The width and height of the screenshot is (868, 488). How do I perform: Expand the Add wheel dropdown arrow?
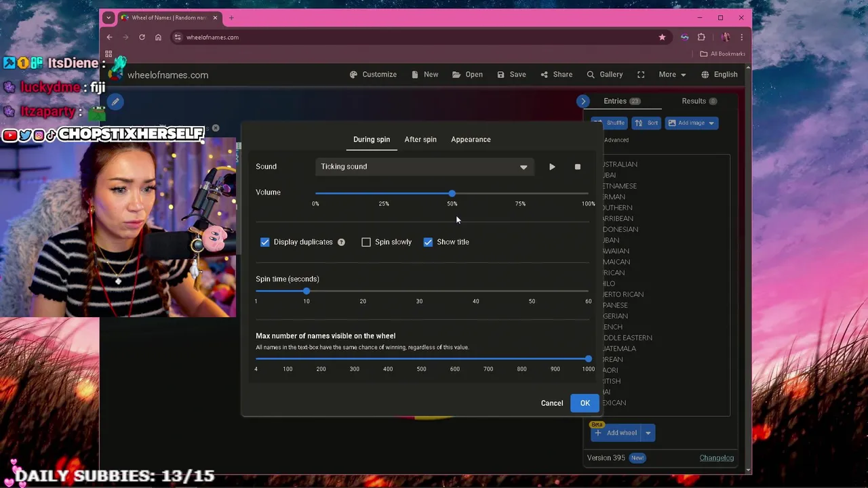pos(648,433)
